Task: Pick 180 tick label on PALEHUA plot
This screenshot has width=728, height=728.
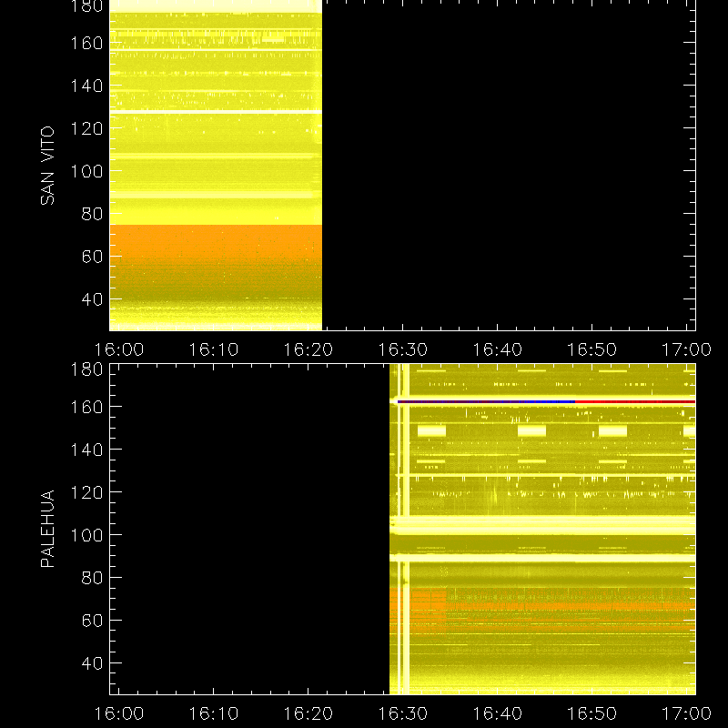Action: point(86,369)
